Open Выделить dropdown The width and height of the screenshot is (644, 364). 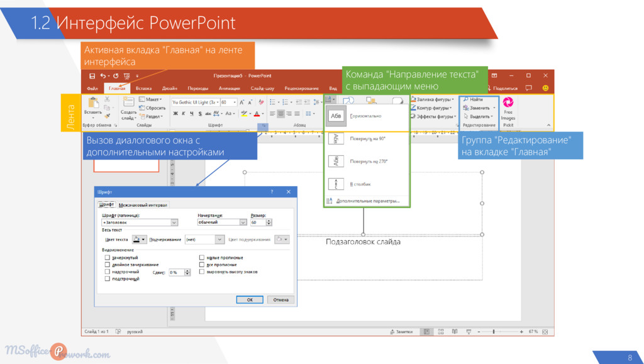click(x=478, y=116)
